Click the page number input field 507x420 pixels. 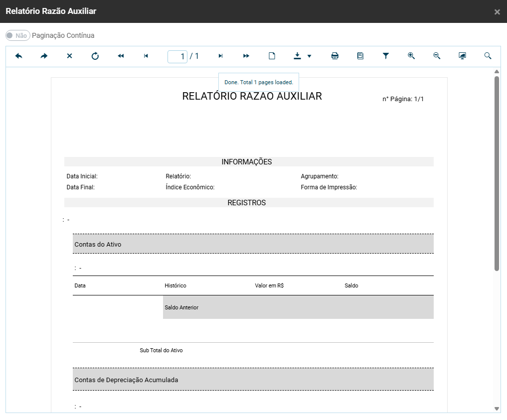pyautogui.click(x=177, y=56)
